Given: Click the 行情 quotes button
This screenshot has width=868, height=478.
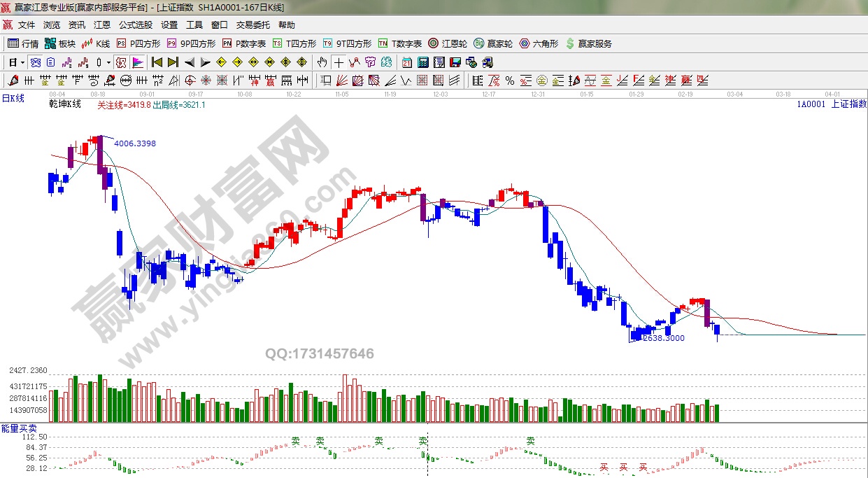Looking at the screenshot, I should pyautogui.click(x=23, y=43).
